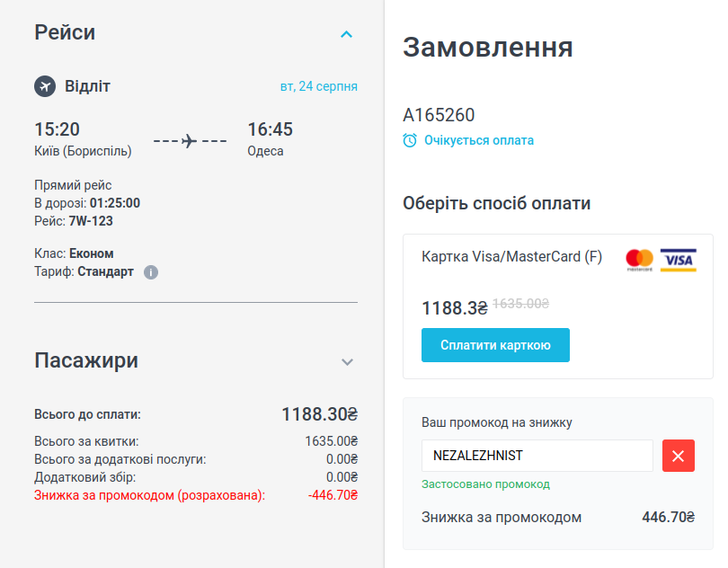
Task: Collapse the Рейси section chevron
Action: pos(347,34)
